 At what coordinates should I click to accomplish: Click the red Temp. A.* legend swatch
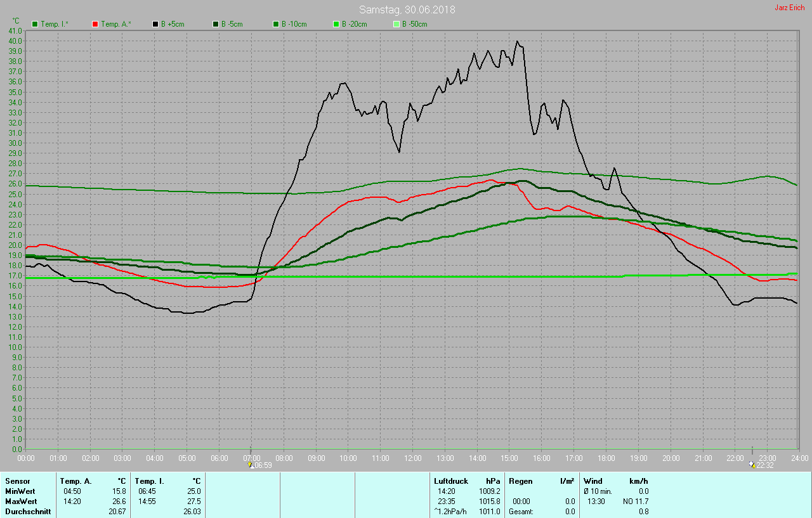(95, 24)
